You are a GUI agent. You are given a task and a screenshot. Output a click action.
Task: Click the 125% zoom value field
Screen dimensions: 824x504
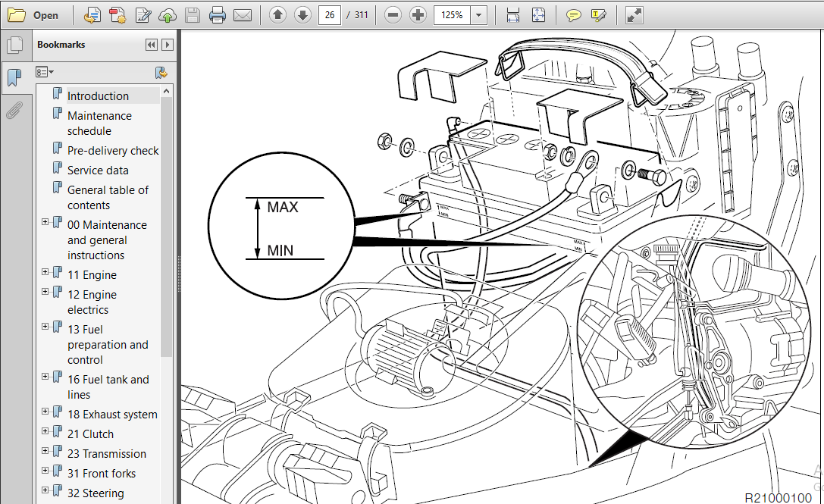click(453, 15)
